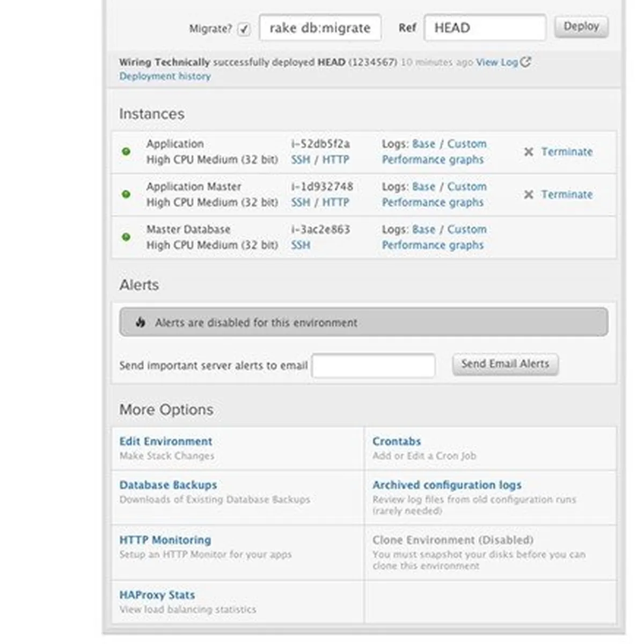Open the Deployment history link
644x644 pixels.
pyautogui.click(x=165, y=76)
